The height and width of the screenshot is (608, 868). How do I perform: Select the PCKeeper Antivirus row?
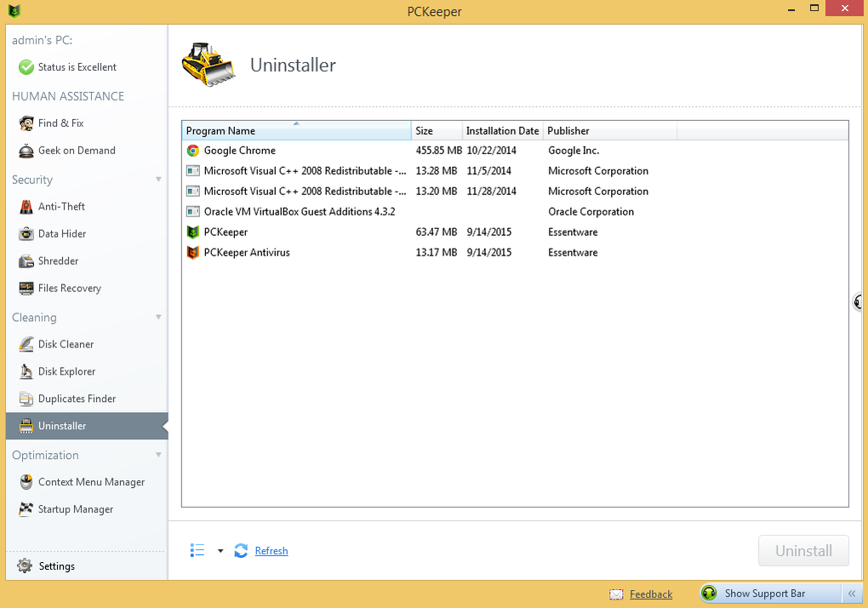coord(515,253)
